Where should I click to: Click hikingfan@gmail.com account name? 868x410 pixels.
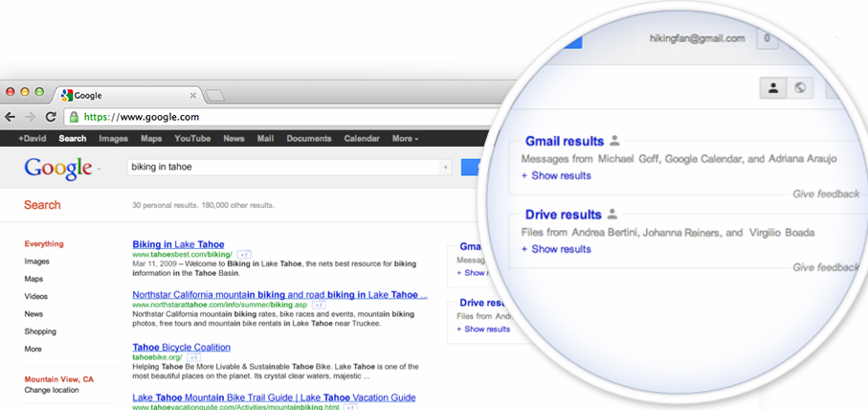pyautogui.click(x=697, y=38)
